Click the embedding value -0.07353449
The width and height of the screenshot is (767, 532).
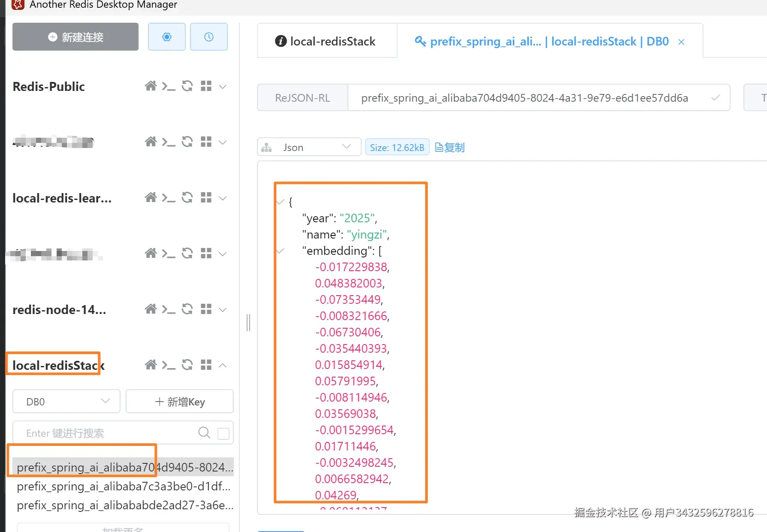coord(348,299)
